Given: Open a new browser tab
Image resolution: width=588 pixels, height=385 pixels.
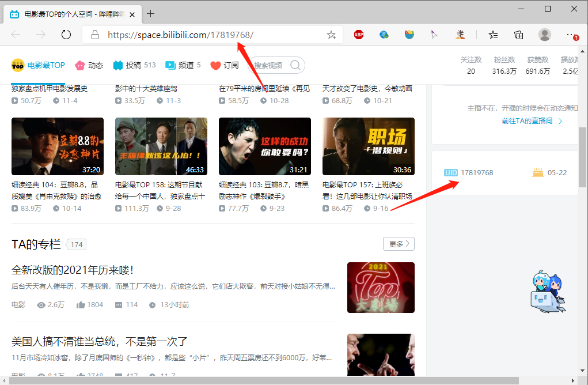Looking at the screenshot, I should point(150,13).
